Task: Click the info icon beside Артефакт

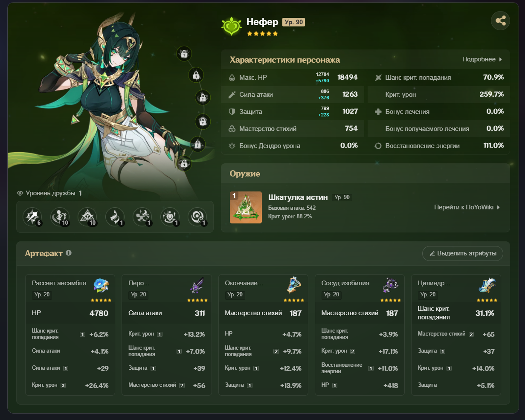Action: click(x=69, y=253)
